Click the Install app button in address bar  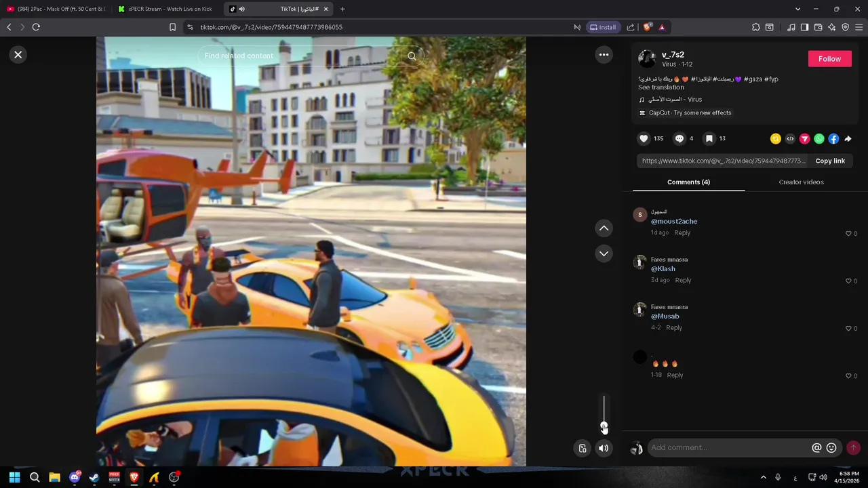pos(603,27)
